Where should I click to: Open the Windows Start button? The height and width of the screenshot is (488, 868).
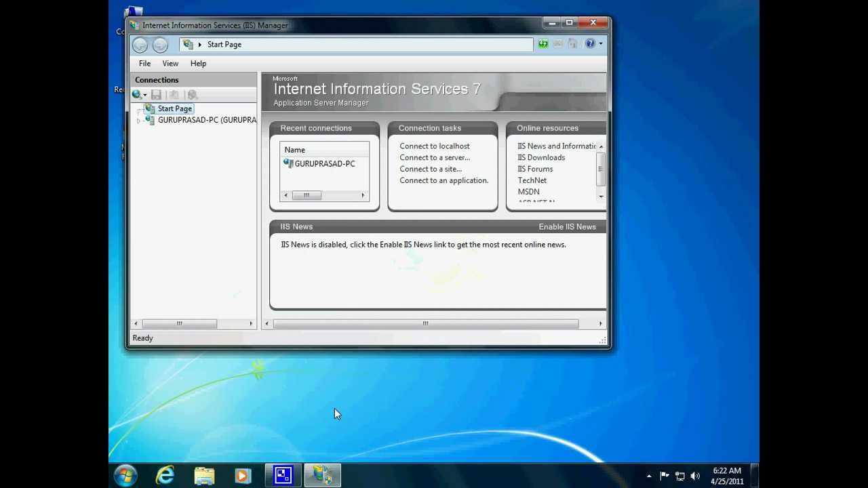[125, 476]
